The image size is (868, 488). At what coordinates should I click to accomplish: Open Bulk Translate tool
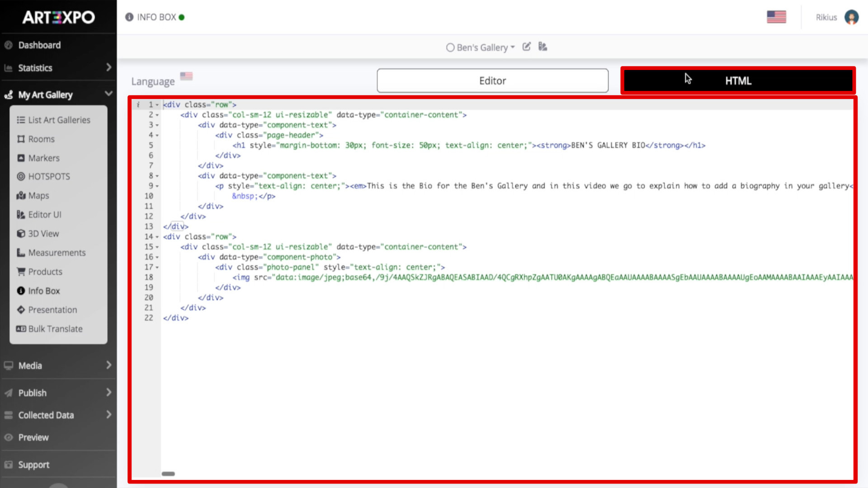(x=55, y=329)
